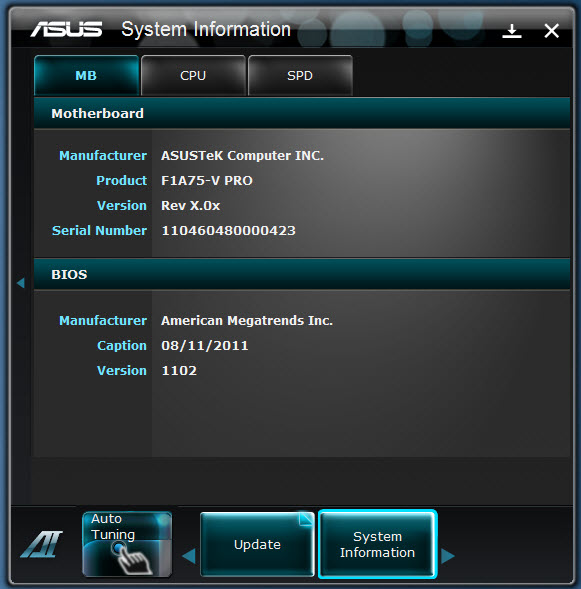This screenshot has width=581, height=589.
Task: Show next bottom menu items arrow
Action: [x=448, y=556]
